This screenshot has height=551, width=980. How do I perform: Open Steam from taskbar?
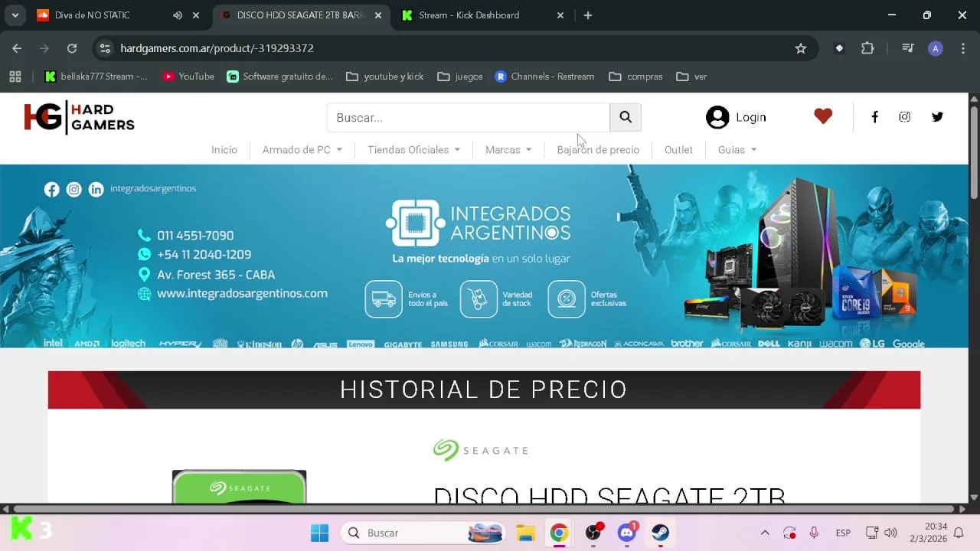(661, 533)
